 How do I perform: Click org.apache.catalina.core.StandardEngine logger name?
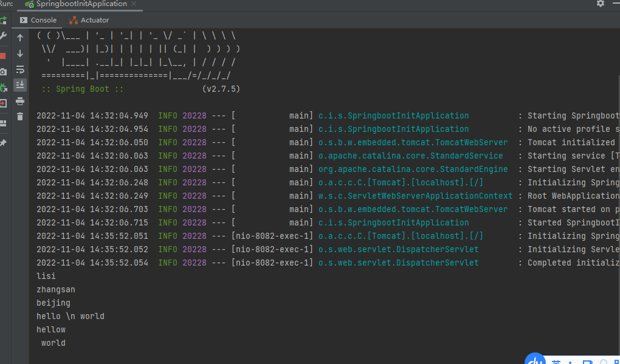[x=413, y=169]
